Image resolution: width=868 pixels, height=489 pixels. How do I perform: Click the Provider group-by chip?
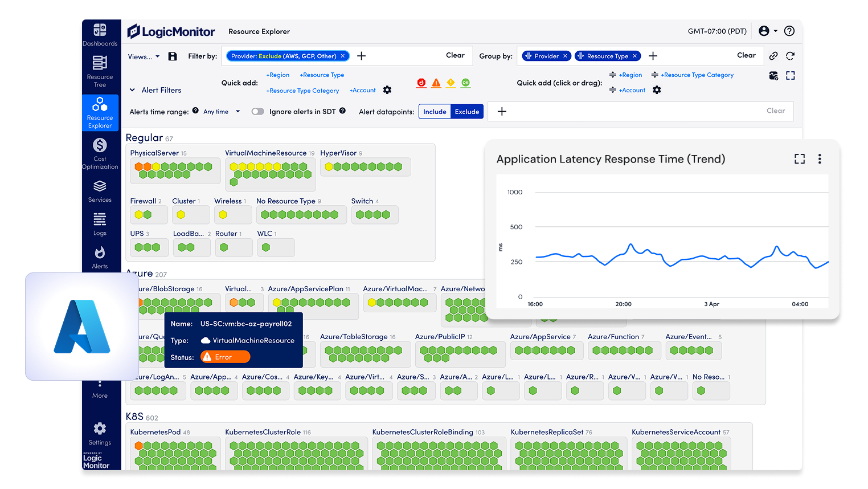546,56
